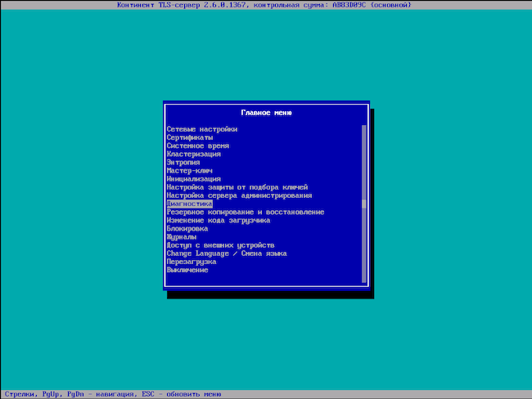Open the highlighted Диагностика item
Screen dimensions: 532x399
190,204
